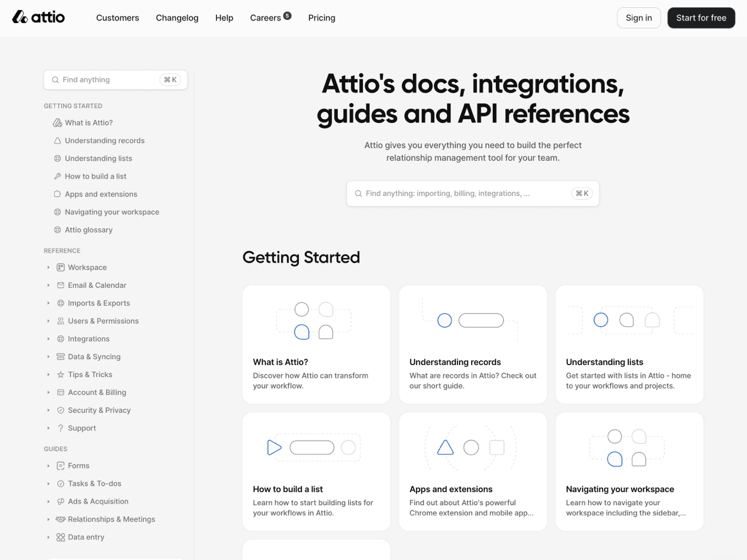Expand the Workspace section in the sidebar
Screen dimensions: 747x560
coord(48,267)
